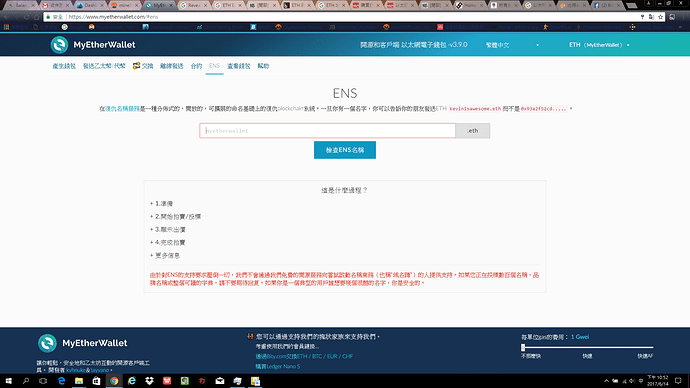This screenshot has width=690, height=388.
Task: Click the MyEtherWallet logo in footer
Action: click(82, 343)
